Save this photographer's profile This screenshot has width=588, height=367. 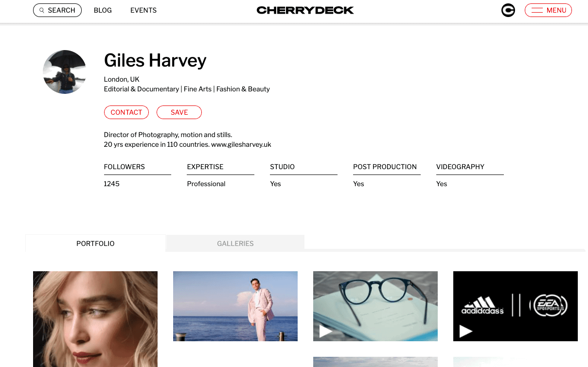pyautogui.click(x=179, y=112)
